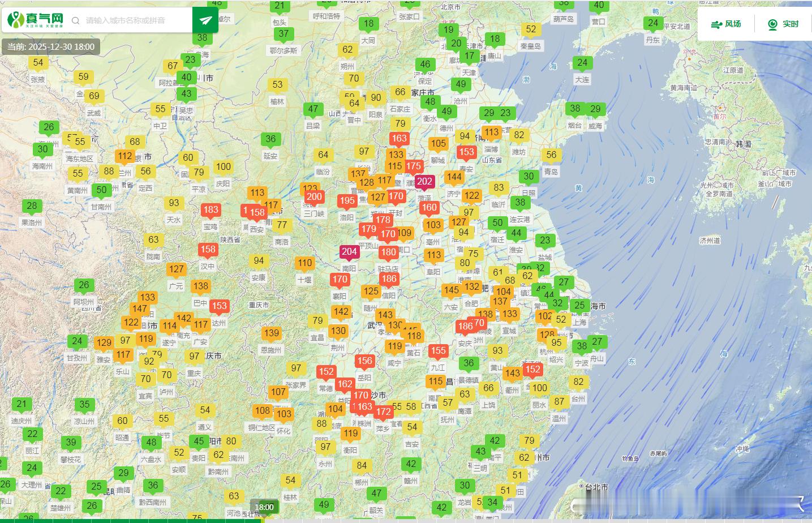Click the 25 marker above 上海
The height and width of the screenshot is (523, 812).
click(579, 306)
